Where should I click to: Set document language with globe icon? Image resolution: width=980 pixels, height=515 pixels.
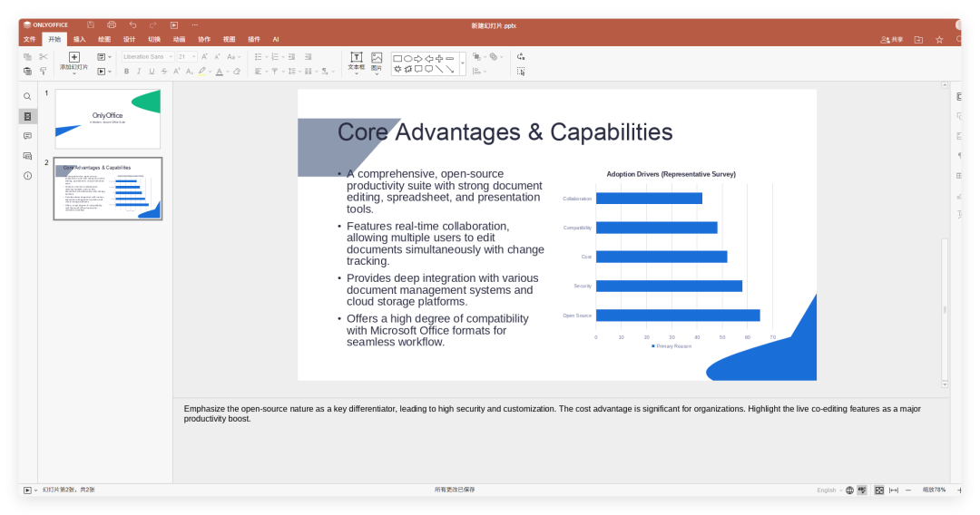[x=849, y=490]
